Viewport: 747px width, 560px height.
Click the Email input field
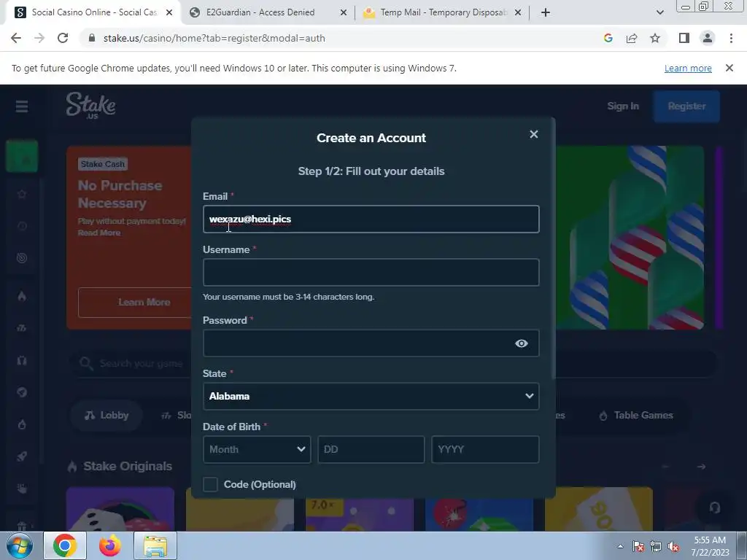pyautogui.click(x=371, y=219)
